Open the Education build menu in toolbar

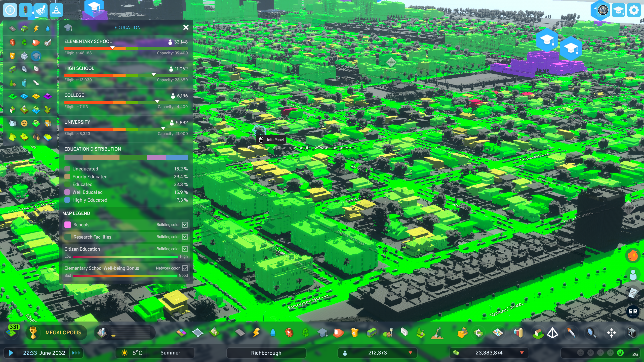pyautogui.click(x=322, y=333)
